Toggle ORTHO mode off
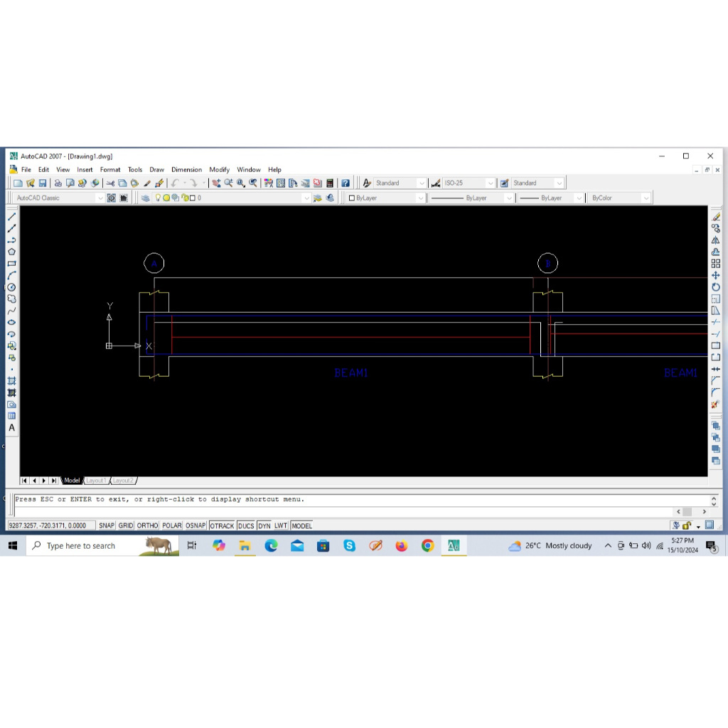This screenshot has height=728, width=728. coord(147,525)
